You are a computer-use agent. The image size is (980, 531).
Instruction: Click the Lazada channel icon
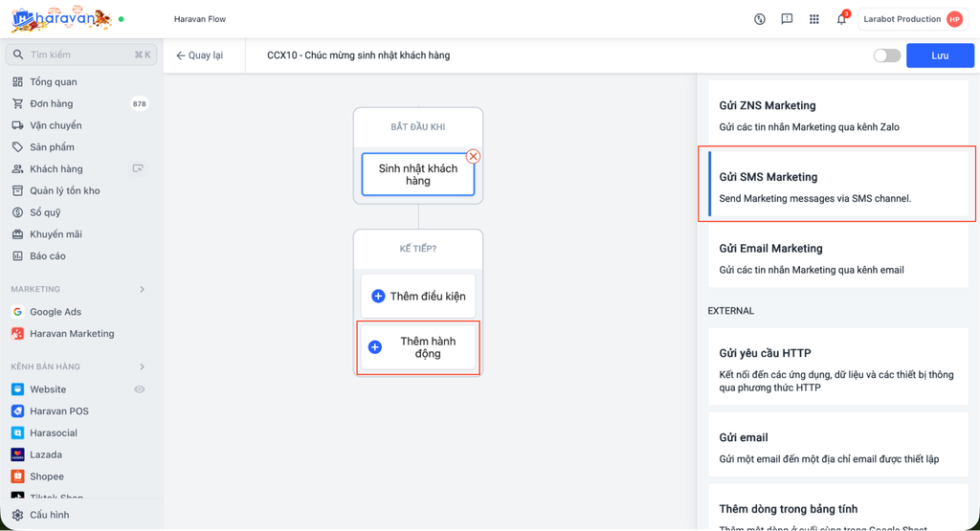tap(18, 454)
